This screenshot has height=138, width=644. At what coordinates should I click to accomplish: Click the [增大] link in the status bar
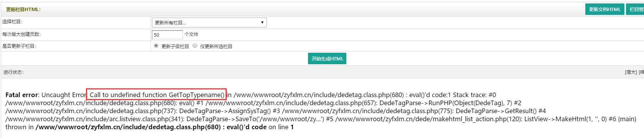pyautogui.click(x=631, y=72)
